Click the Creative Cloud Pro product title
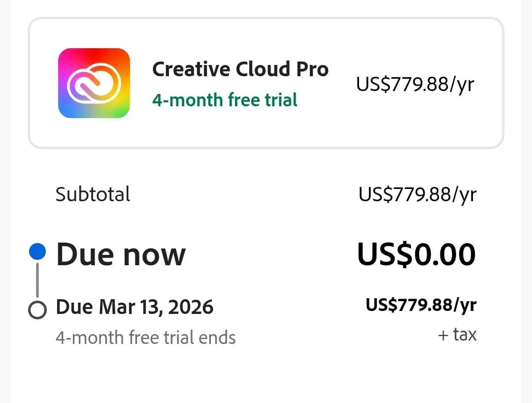 click(240, 69)
